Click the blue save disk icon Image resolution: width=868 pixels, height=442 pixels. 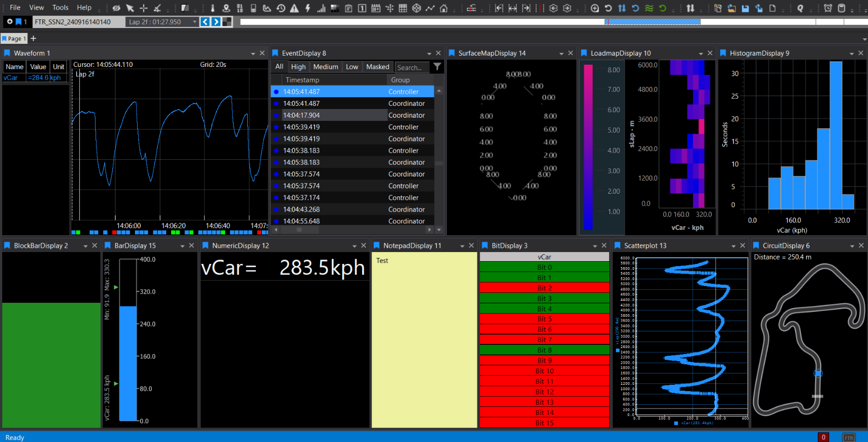pos(745,8)
